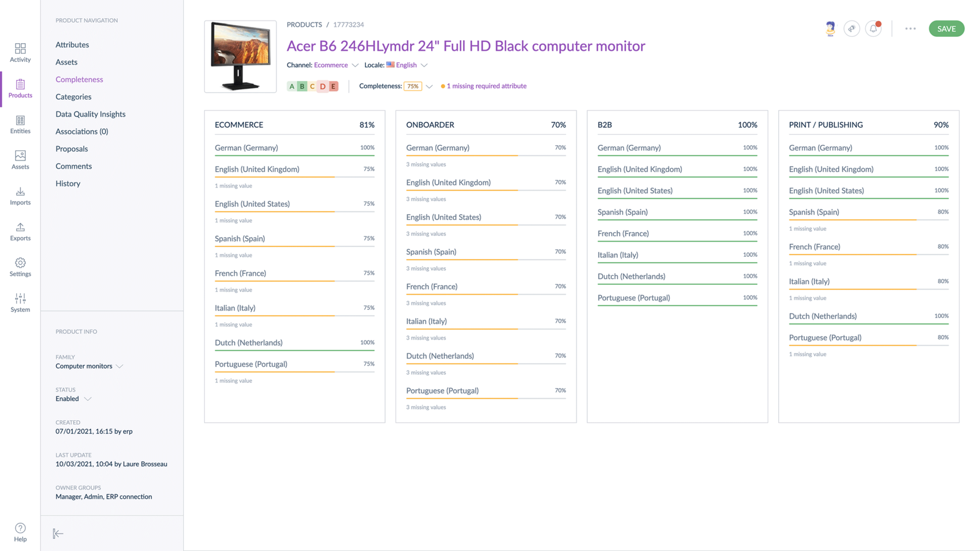980x551 pixels.
Task: Open the three-dot more actions menu
Action: 910,28
